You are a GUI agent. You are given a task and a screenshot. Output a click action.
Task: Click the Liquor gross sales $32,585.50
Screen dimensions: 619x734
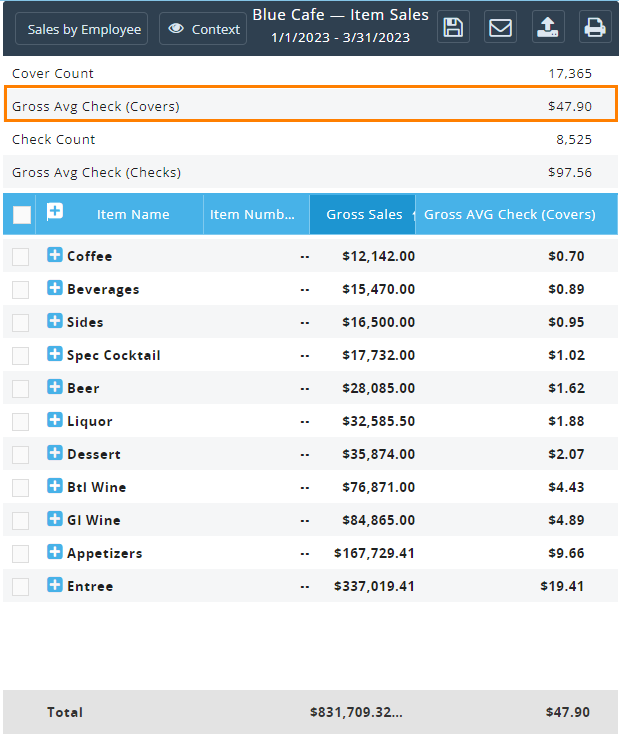point(378,421)
